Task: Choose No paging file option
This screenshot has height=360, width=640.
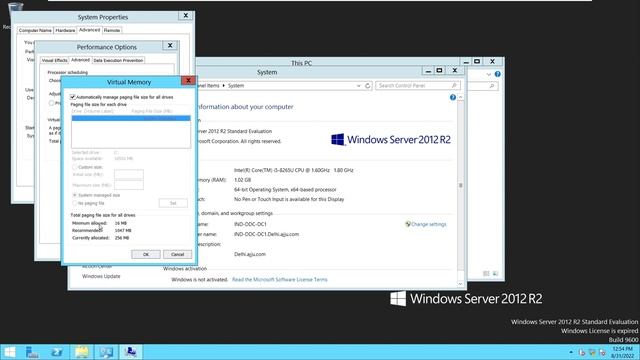Action: coord(75,203)
